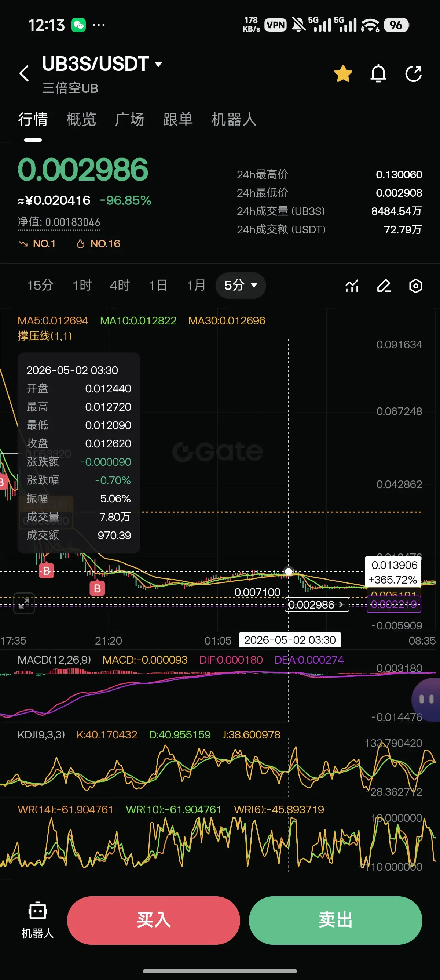440x980 pixels.
Task: Open the NO.16 hot ranking badge
Action: 98,243
